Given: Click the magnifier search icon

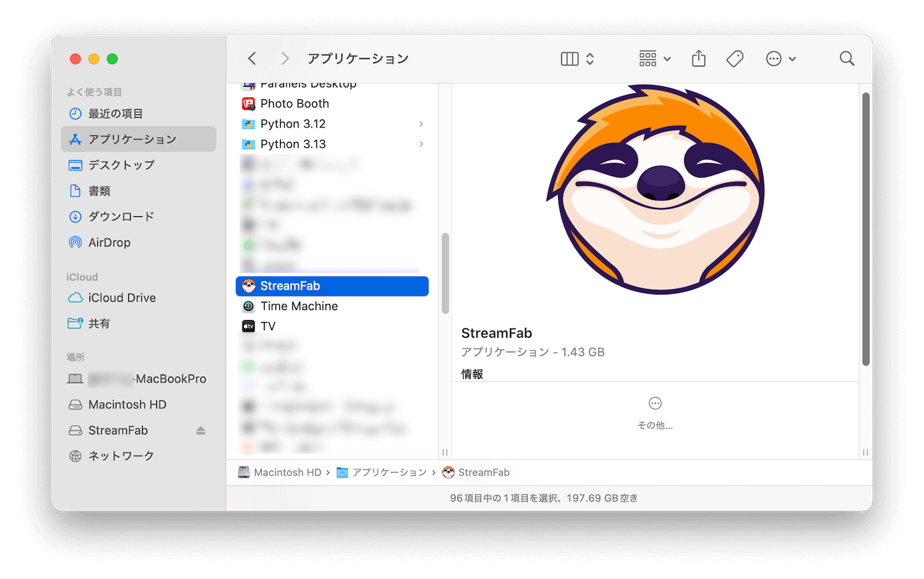Looking at the screenshot, I should click(847, 58).
